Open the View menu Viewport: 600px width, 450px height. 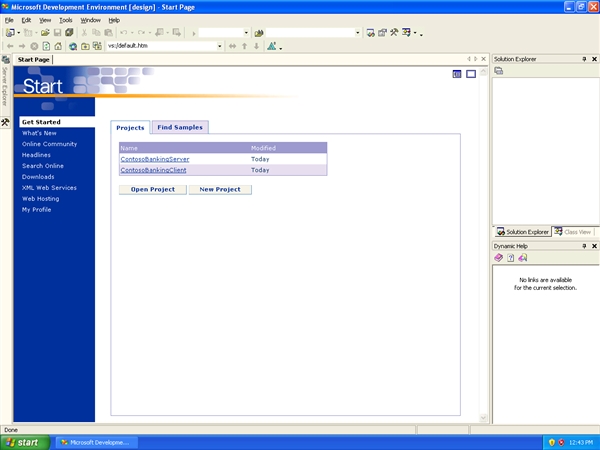(45, 20)
